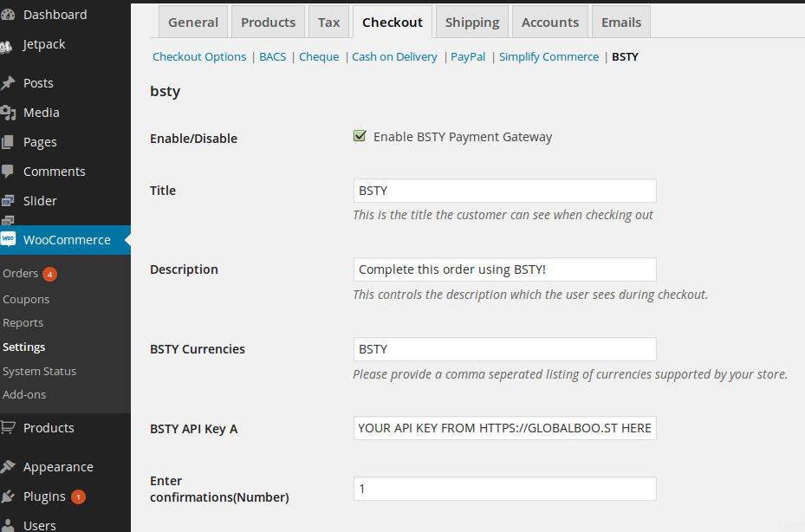Click the Dashboard gauge icon
This screenshot has width=805, height=532.
pos(7,15)
